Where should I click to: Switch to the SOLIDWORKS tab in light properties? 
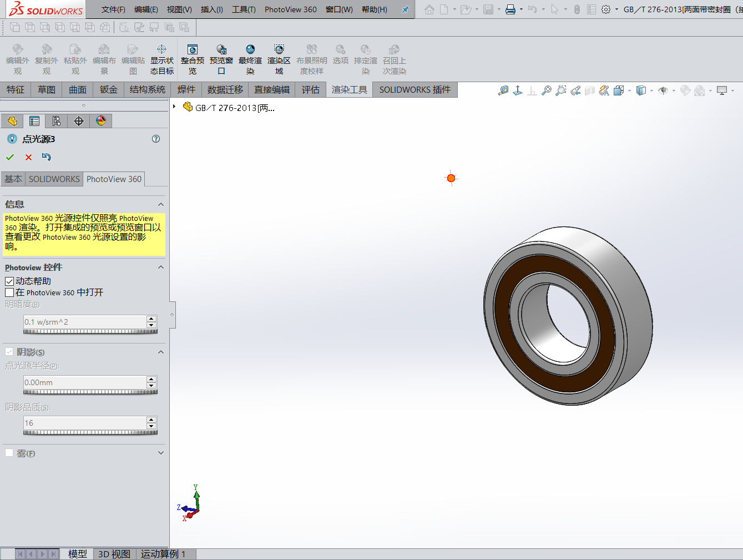54,179
